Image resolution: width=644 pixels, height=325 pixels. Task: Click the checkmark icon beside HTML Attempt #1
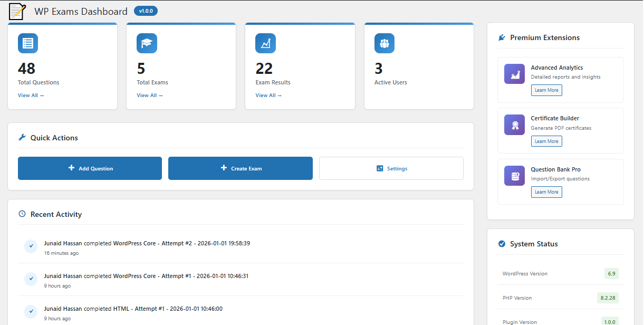pyautogui.click(x=31, y=311)
